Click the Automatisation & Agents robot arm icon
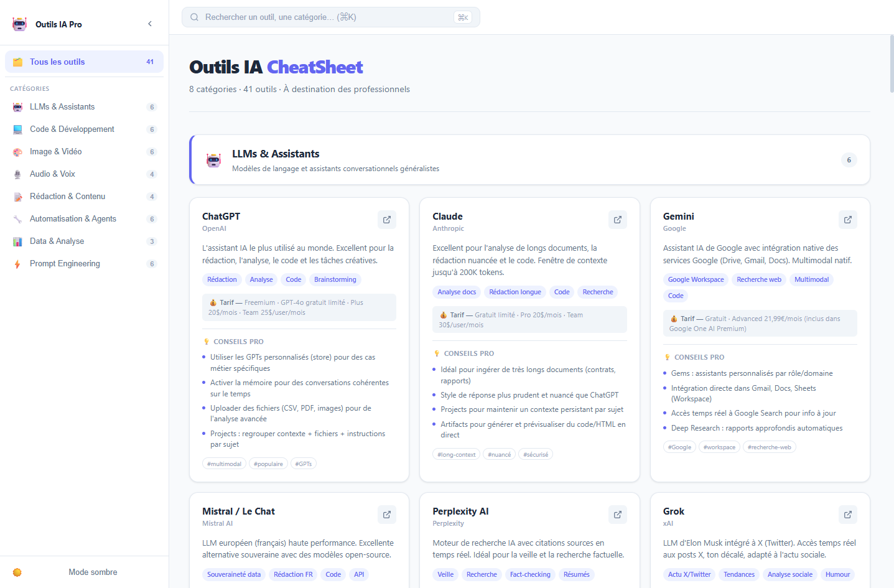 point(17,219)
